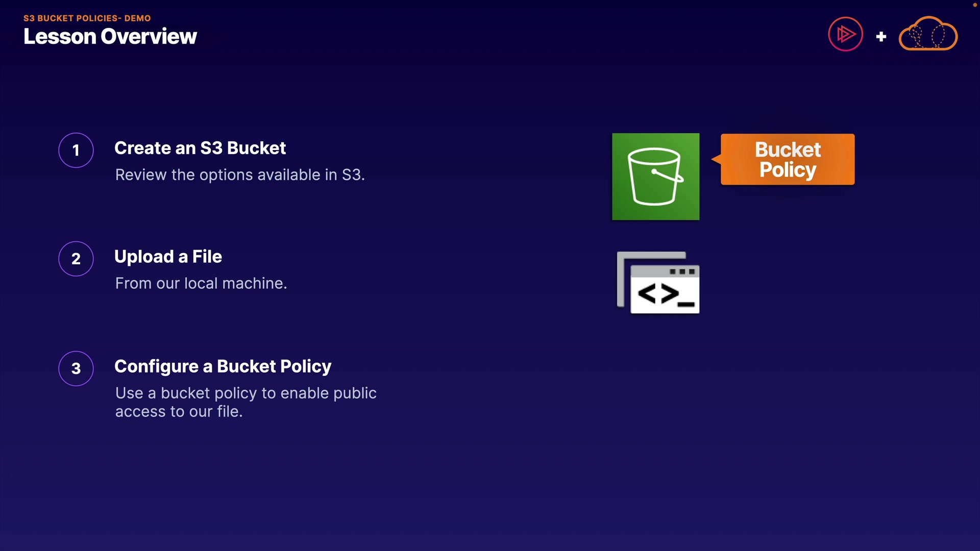The width and height of the screenshot is (980, 551).
Task: Click the step 1 number circle
Action: (76, 151)
